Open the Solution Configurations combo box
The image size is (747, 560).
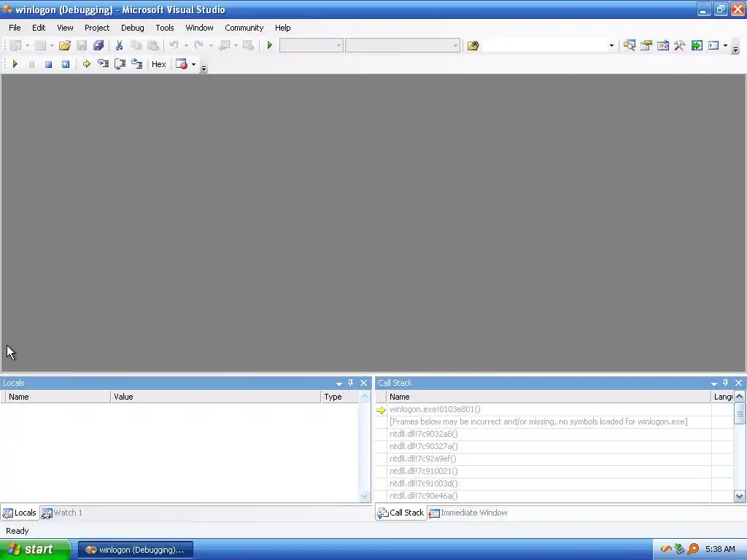pyautogui.click(x=311, y=46)
